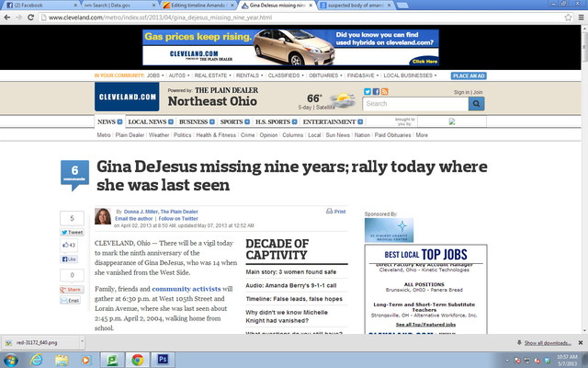Open the 5-day forecast link
The image size is (588, 368).
click(x=304, y=108)
